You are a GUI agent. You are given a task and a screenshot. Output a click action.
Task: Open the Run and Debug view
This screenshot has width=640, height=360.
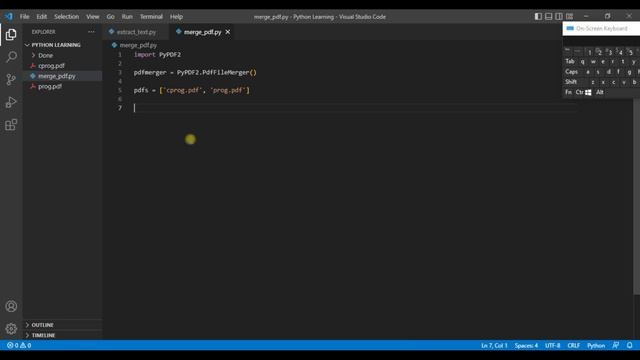[11, 102]
